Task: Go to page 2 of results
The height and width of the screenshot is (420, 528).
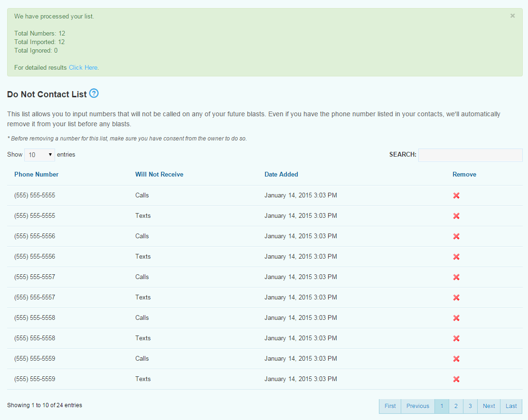Action: [x=456, y=406]
